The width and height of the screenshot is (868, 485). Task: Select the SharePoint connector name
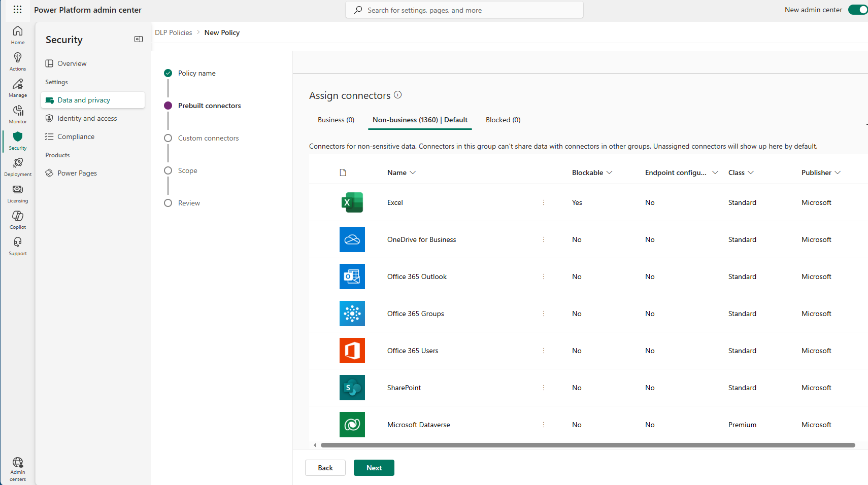coord(404,388)
